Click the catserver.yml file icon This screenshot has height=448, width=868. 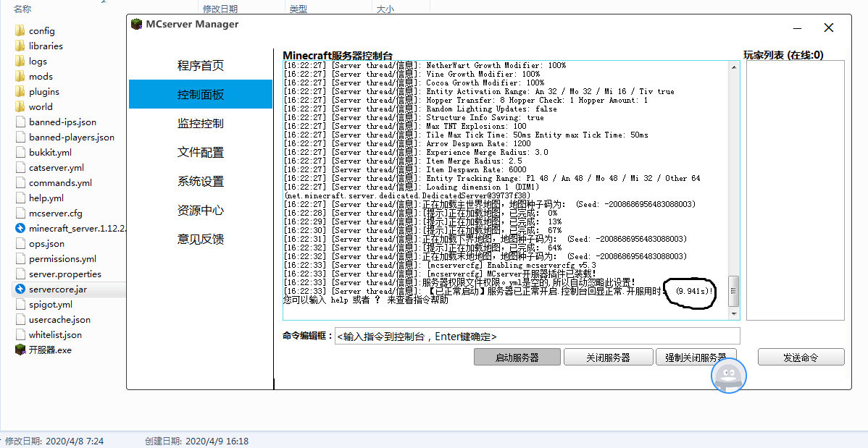20,168
